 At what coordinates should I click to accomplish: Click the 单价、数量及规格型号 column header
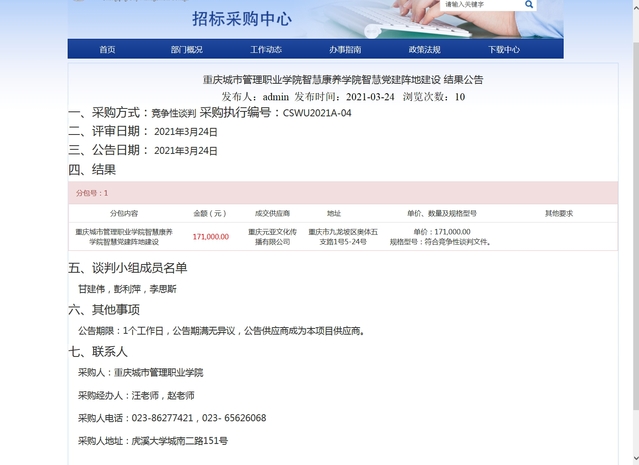442,213
